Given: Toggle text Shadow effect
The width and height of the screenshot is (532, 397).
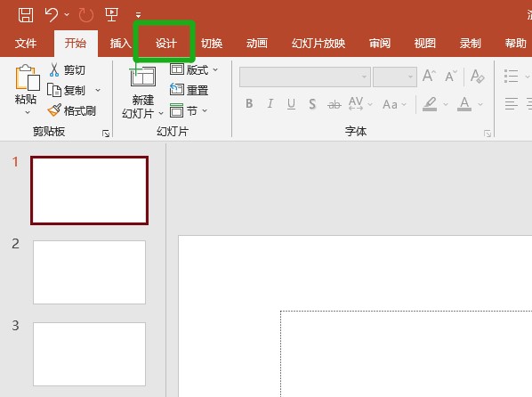Looking at the screenshot, I should [312, 104].
